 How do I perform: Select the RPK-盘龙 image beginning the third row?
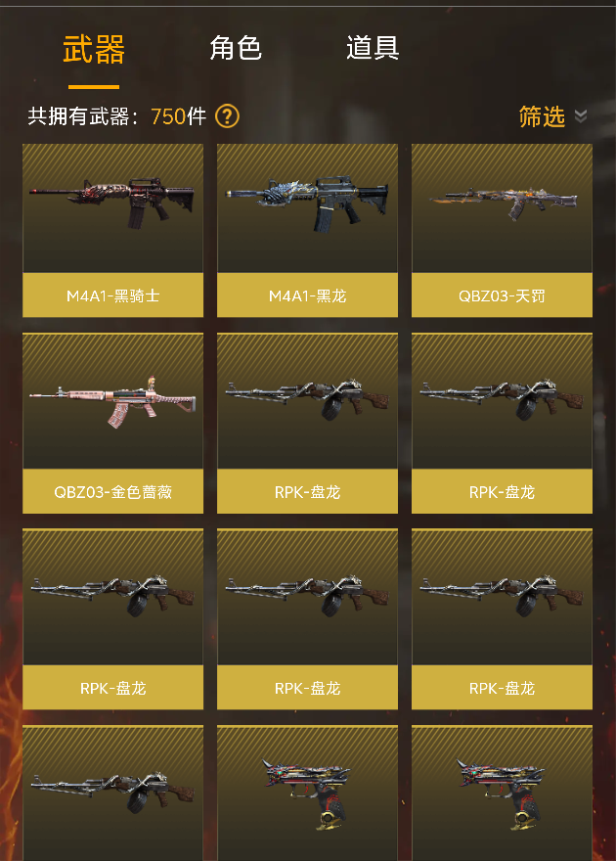[113, 598]
